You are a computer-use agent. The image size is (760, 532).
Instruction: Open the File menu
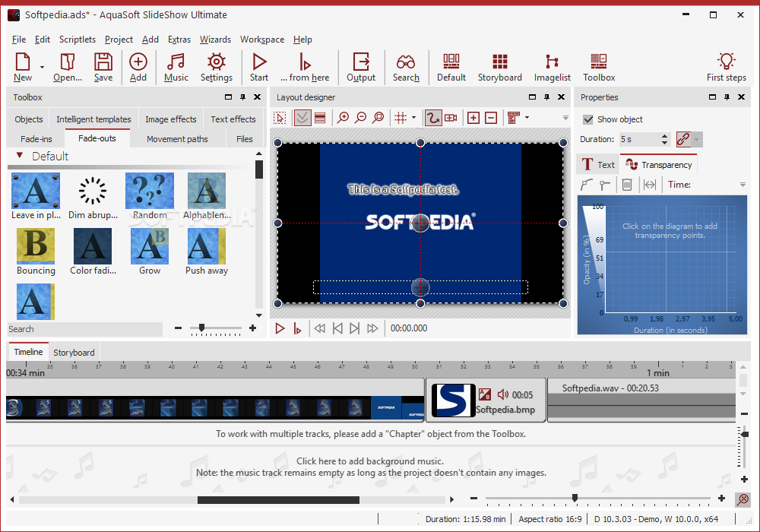pyautogui.click(x=19, y=40)
